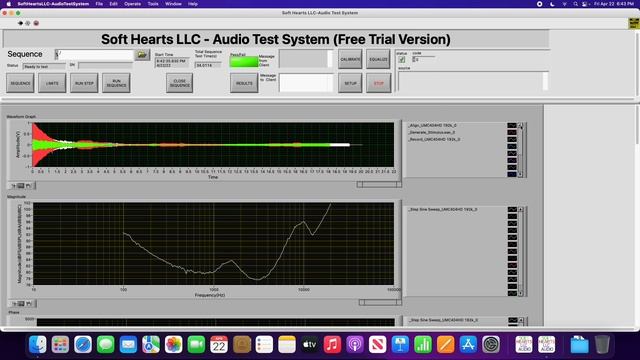The height and width of the screenshot is (360, 640).
Task: Click the error code numeric field
Action: 424,60
